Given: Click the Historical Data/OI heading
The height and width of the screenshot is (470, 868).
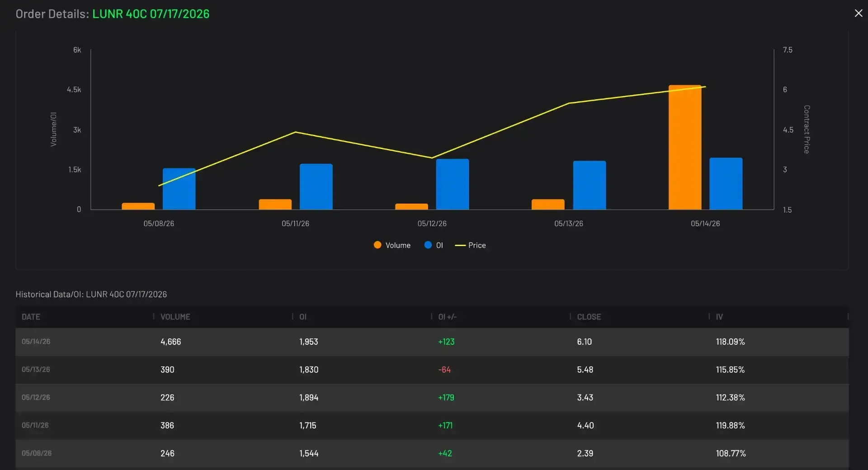Looking at the screenshot, I should click(x=91, y=294).
